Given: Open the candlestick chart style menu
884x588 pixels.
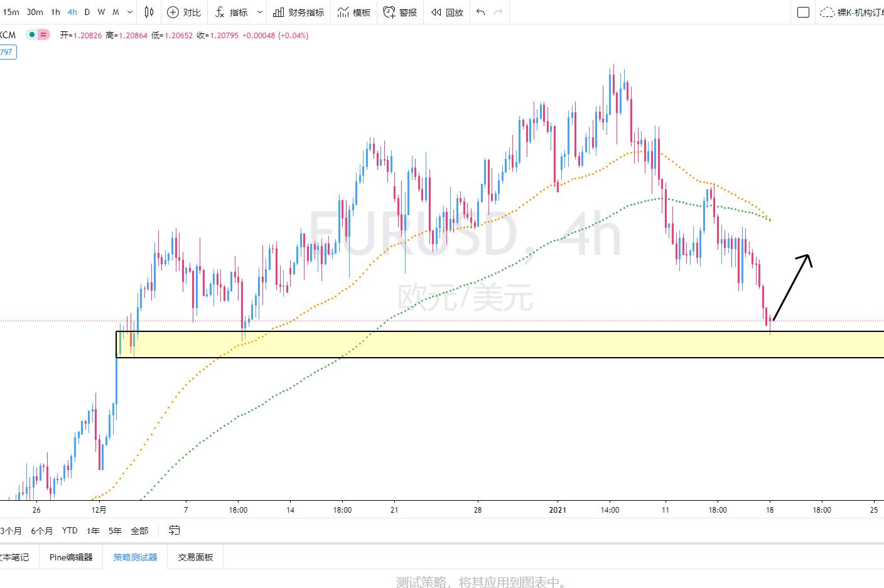Looking at the screenshot, I should tap(149, 12).
